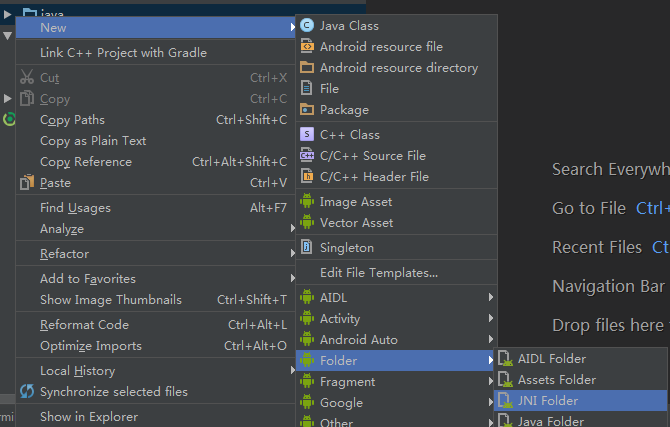Open Edit File Templates...

[x=397, y=272]
